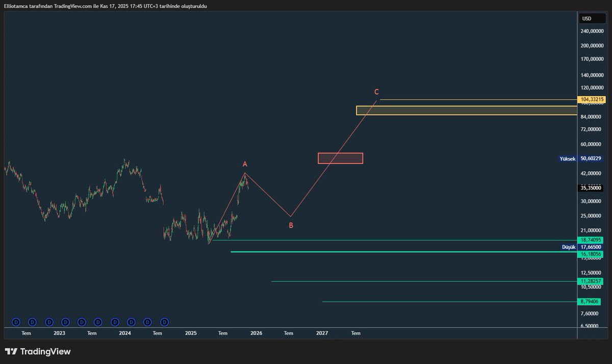Select the green 18,74095 price label
Viewport: 612px width, 364px height.
coord(591,240)
